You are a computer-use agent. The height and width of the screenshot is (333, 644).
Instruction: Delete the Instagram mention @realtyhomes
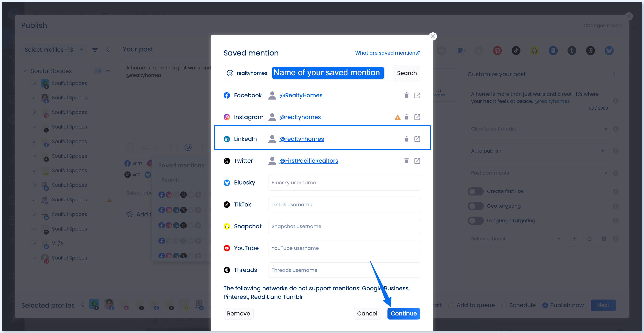[406, 117]
